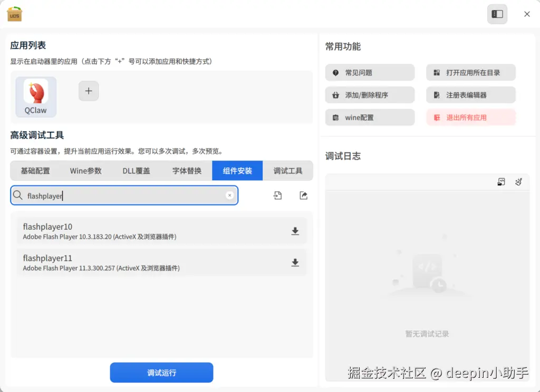Open the 常见问题 help button
The width and height of the screenshot is (540, 392).
point(370,73)
